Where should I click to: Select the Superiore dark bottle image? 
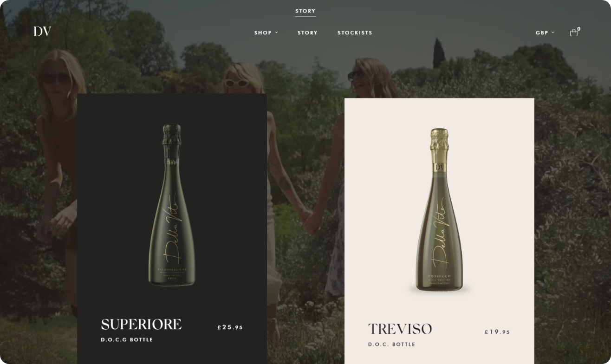pyautogui.click(x=172, y=205)
